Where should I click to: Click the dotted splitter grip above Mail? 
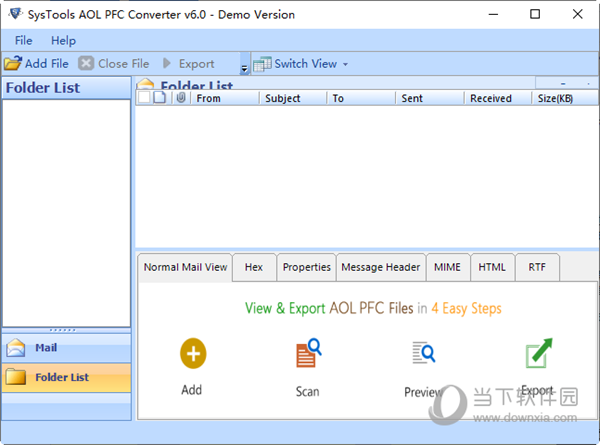coord(62,330)
